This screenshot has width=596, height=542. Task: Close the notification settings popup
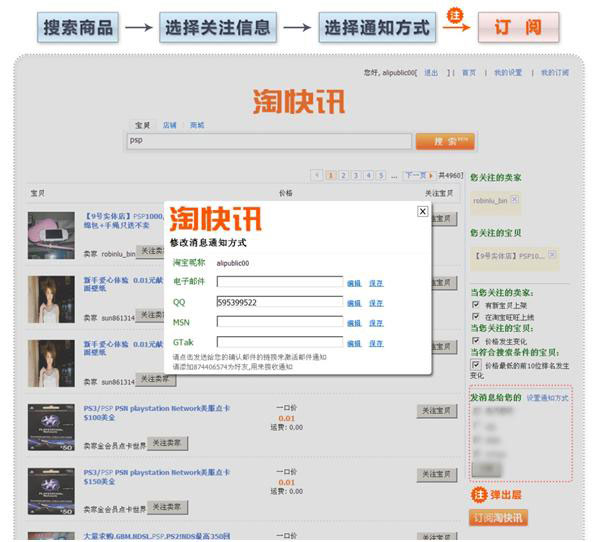click(422, 211)
